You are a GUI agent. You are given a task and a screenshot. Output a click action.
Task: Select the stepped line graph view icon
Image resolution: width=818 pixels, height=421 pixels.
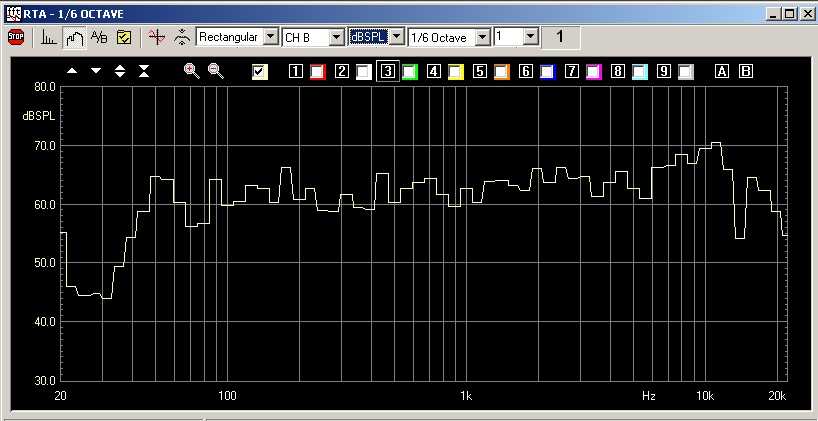(x=74, y=37)
